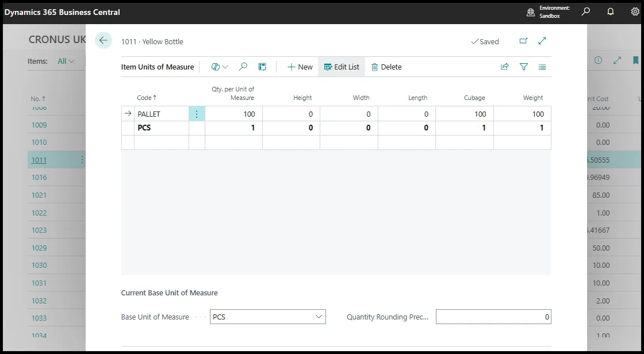644x354 pixels.
Task: Open item 1011 in the background list
Action: [x=39, y=160]
